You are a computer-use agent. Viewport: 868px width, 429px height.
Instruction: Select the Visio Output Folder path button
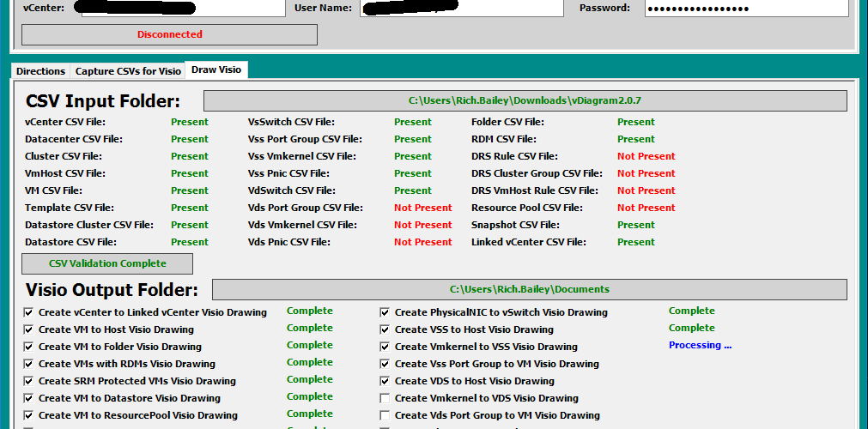(529, 289)
